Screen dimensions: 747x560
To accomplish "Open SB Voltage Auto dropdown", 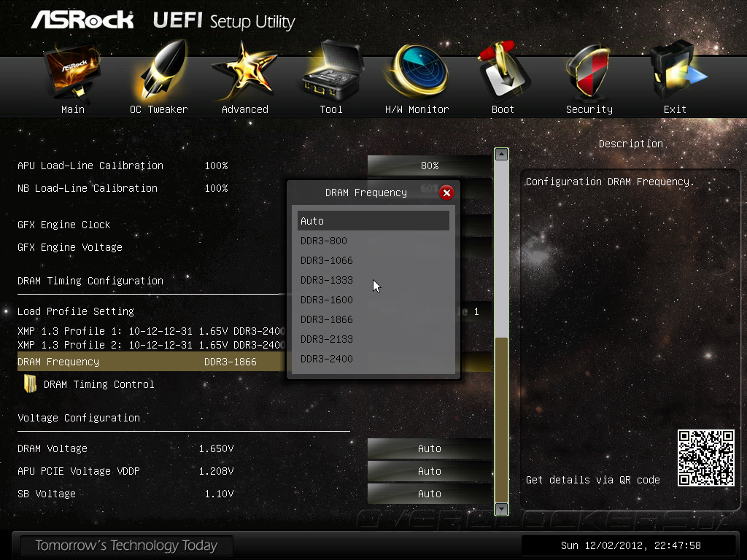I will (x=429, y=494).
